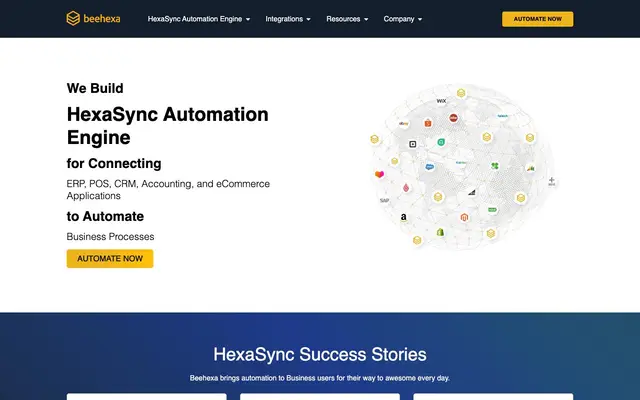Select the eBay icon on the globe

(404, 123)
